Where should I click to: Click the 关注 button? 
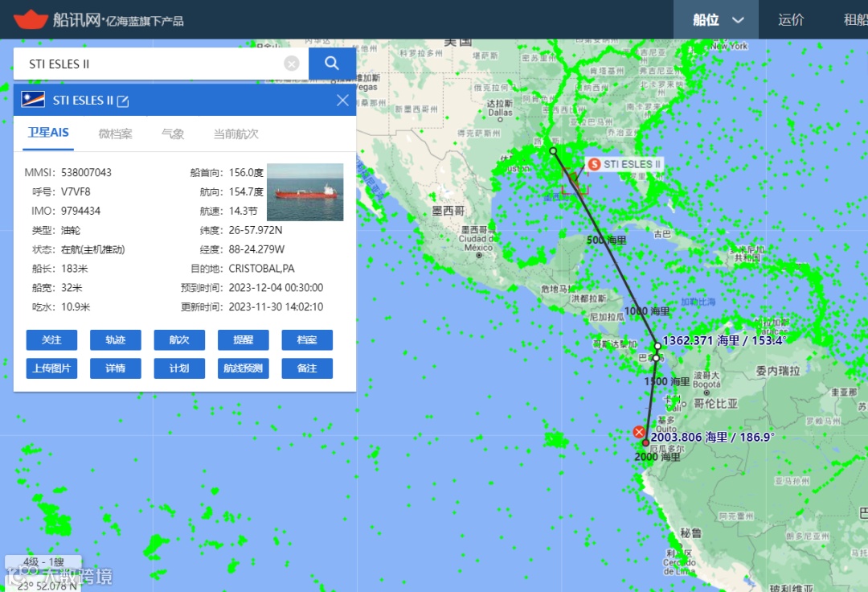(51, 340)
